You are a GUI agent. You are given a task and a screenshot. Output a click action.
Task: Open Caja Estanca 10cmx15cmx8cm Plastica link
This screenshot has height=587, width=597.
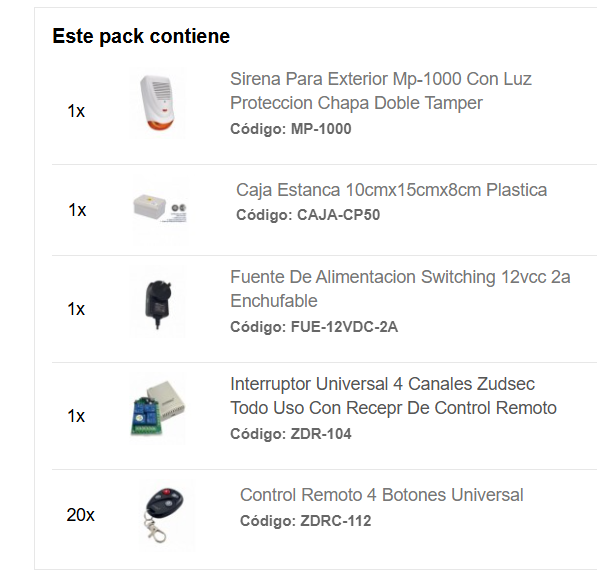[x=391, y=190]
